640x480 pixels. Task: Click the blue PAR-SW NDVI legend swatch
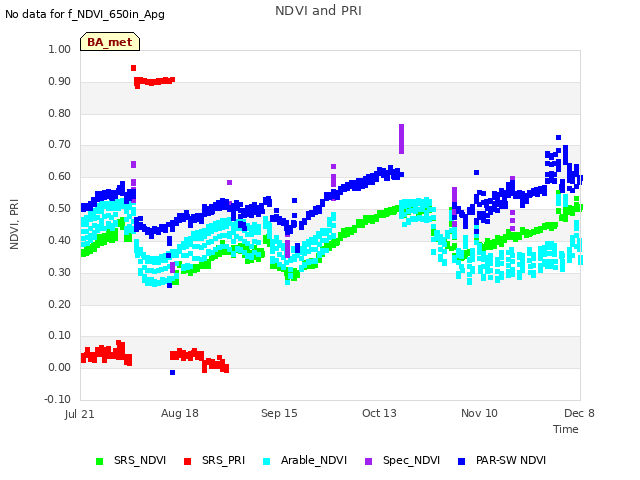(x=462, y=461)
